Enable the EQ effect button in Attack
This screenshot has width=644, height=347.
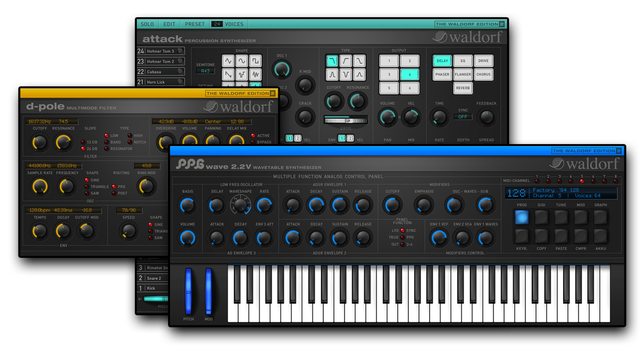(463, 61)
